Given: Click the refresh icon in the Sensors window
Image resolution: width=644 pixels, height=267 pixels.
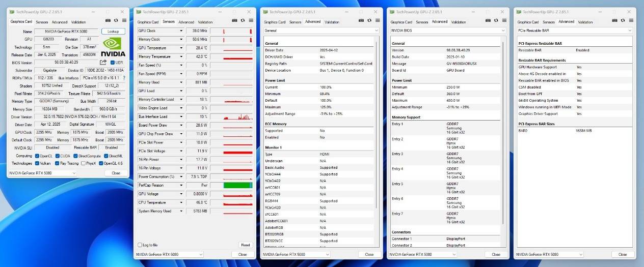Looking at the screenshot, I should (243, 20).
